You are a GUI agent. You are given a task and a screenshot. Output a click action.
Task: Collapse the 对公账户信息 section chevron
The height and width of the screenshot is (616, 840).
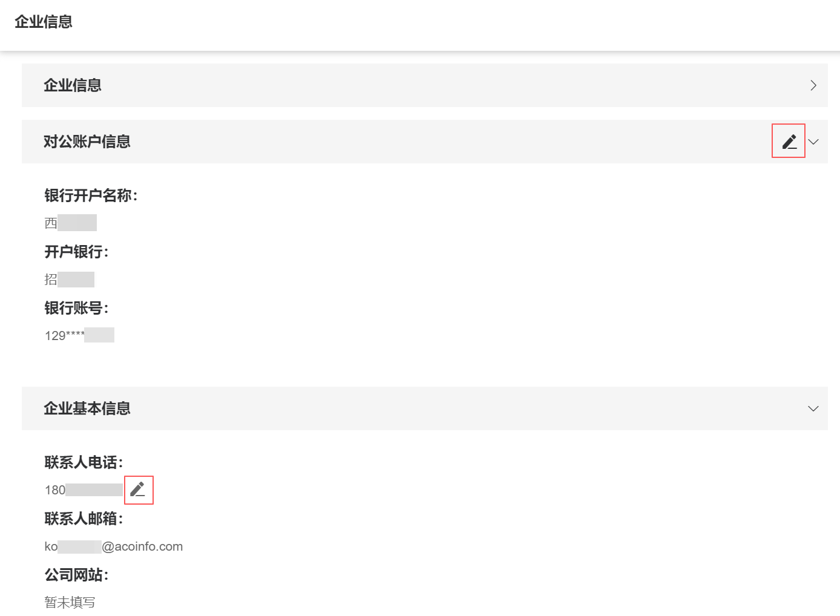pos(813,142)
